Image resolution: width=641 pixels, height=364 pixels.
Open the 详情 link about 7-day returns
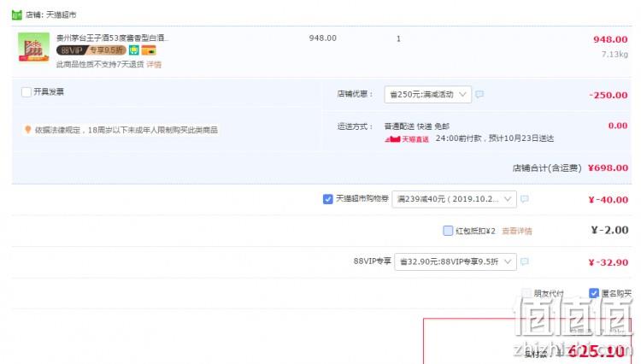coord(154,65)
